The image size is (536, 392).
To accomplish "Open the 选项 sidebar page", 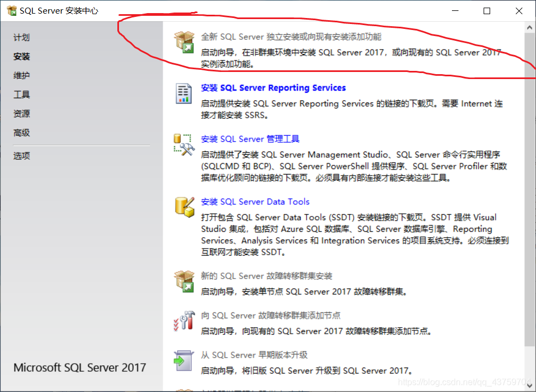I will [21, 156].
